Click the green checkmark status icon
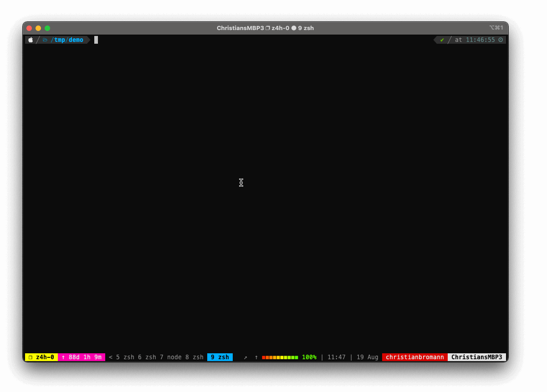The height and width of the screenshot is (392, 547). [x=442, y=40]
